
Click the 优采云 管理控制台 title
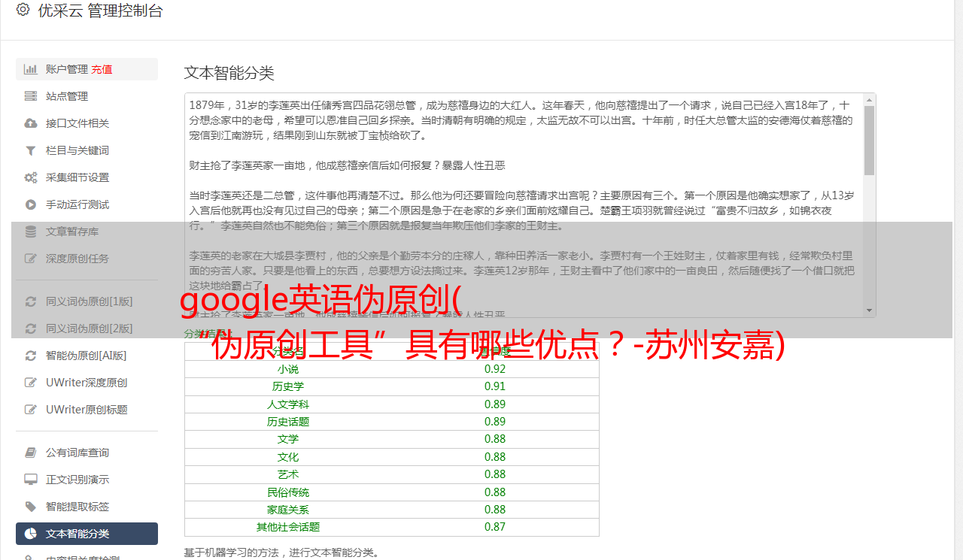coord(100,11)
